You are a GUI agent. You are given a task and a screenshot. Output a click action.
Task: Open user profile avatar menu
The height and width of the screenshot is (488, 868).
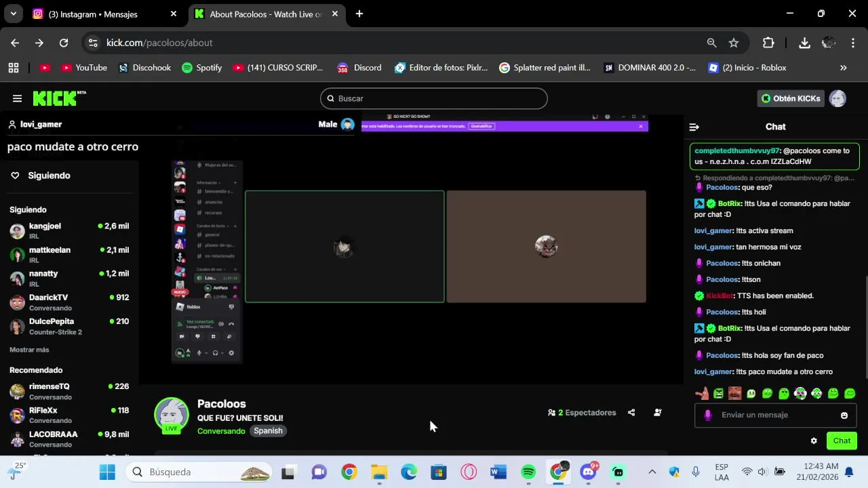click(838, 98)
